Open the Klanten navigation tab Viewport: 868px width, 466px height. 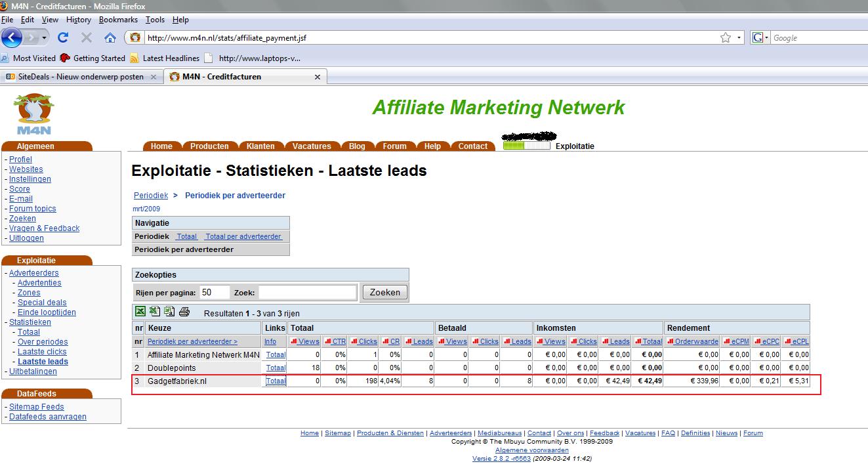(260, 146)
